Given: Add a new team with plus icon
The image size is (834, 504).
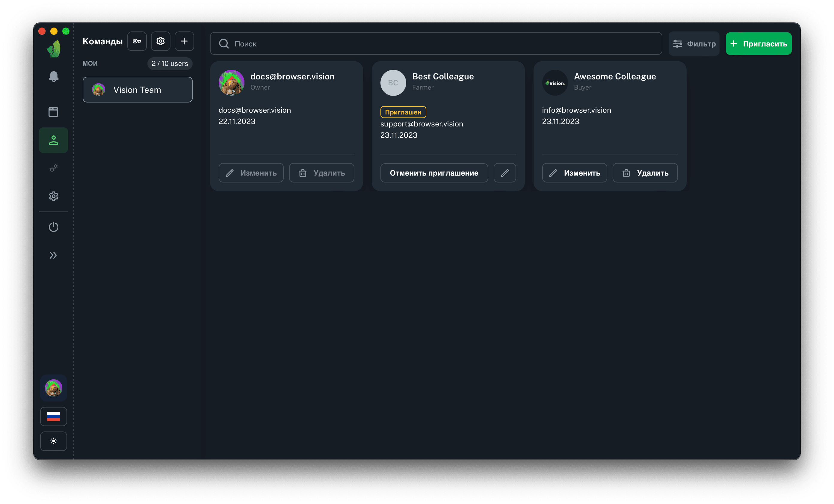Looking at the screenshot, I should (x=184, y=41).
